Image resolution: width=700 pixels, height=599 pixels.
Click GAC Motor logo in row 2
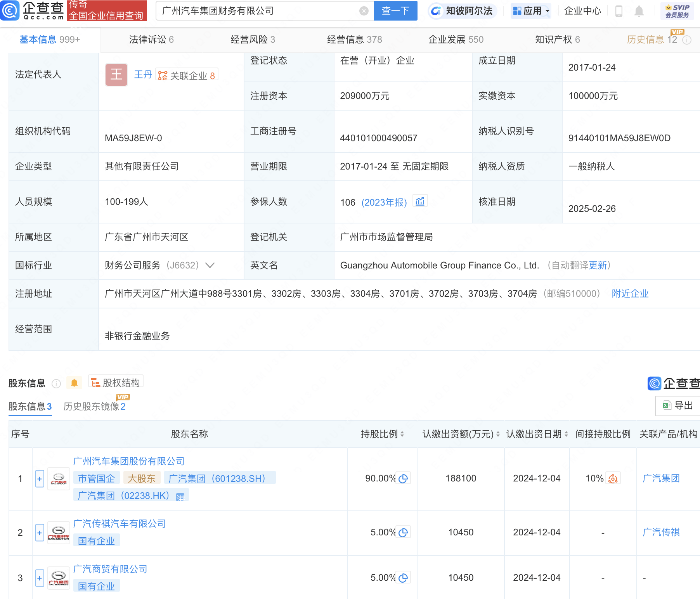pyautogui.click(x=59, y=533)
